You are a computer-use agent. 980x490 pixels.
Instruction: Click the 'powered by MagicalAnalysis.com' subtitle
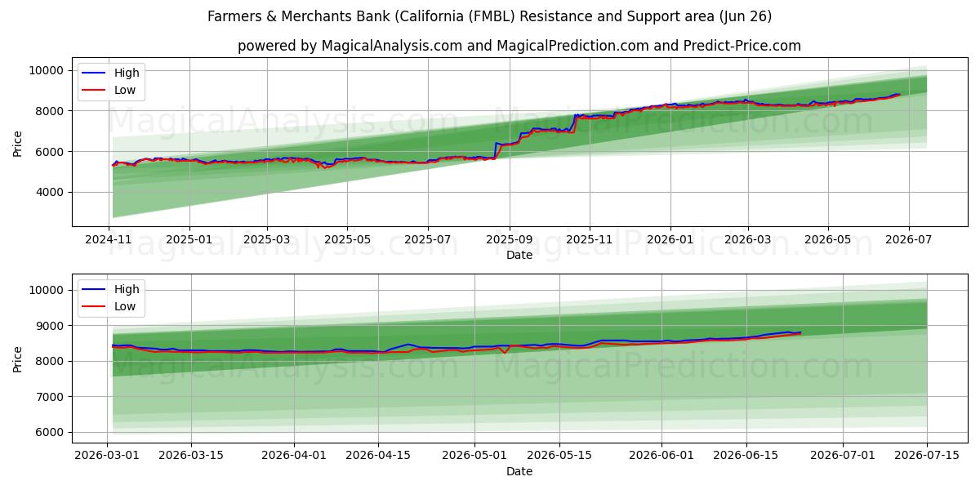point(519,46)
